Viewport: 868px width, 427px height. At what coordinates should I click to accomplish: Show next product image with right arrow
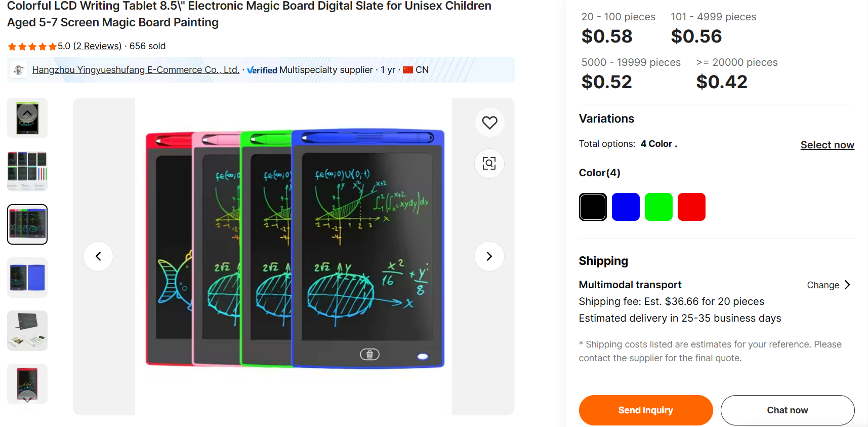pyautogui.click(x=489, y=256)
